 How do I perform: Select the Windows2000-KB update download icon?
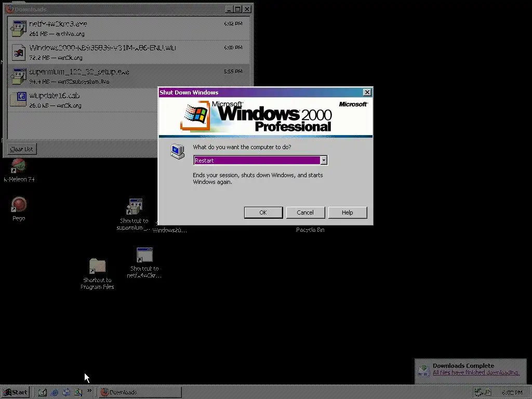pyautogui.click(x=19, y=52)
